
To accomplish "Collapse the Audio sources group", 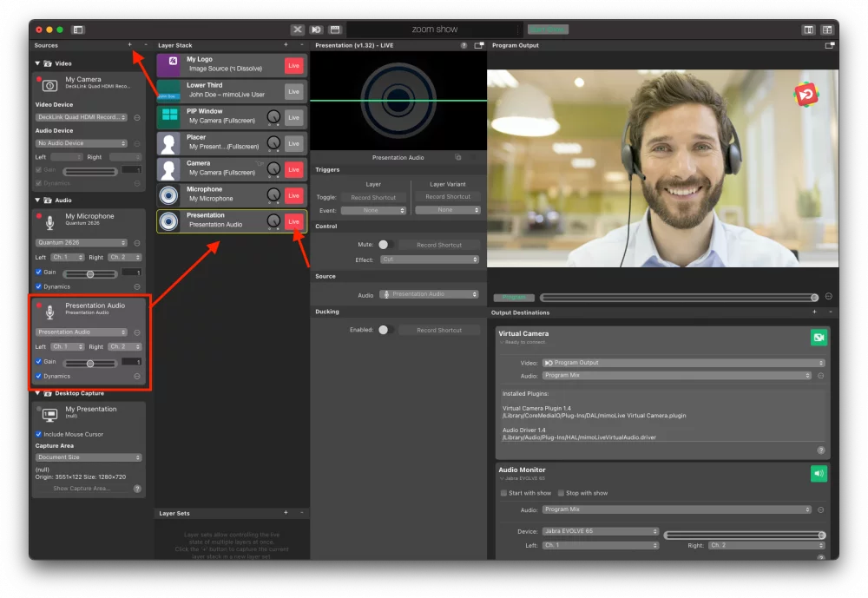I will (x=37, y=200).
